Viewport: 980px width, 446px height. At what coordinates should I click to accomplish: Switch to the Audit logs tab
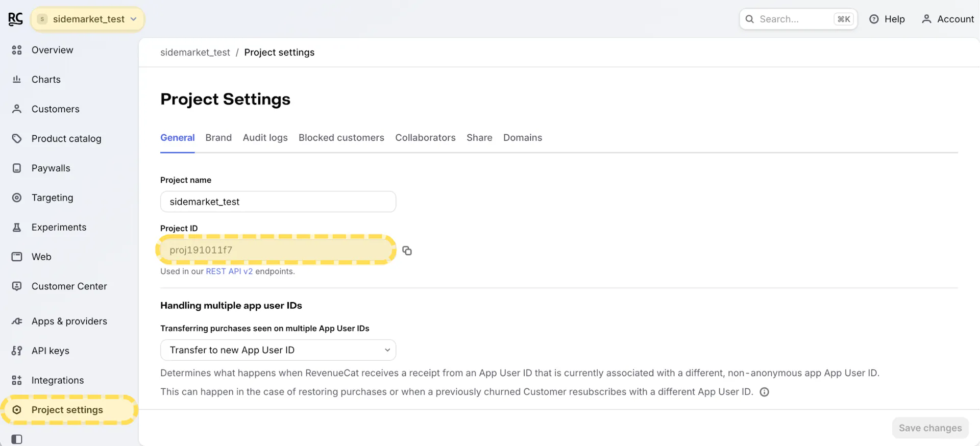[265, 138]
